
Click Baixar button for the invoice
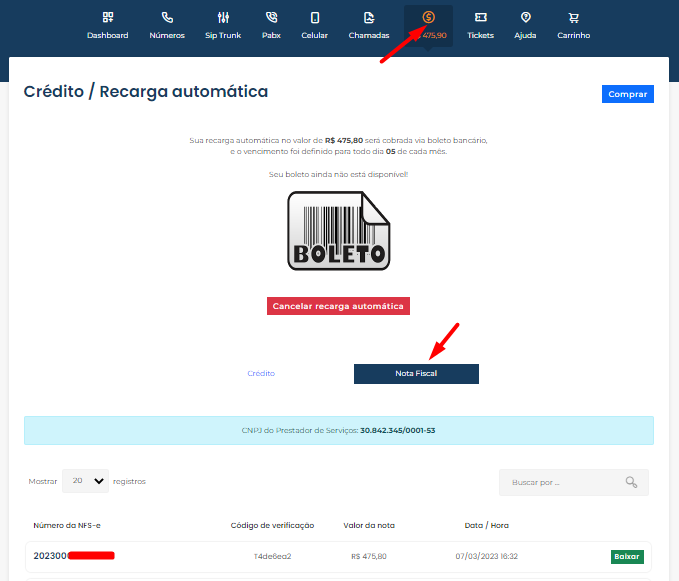pyautogui.click(x=627, y=556)
